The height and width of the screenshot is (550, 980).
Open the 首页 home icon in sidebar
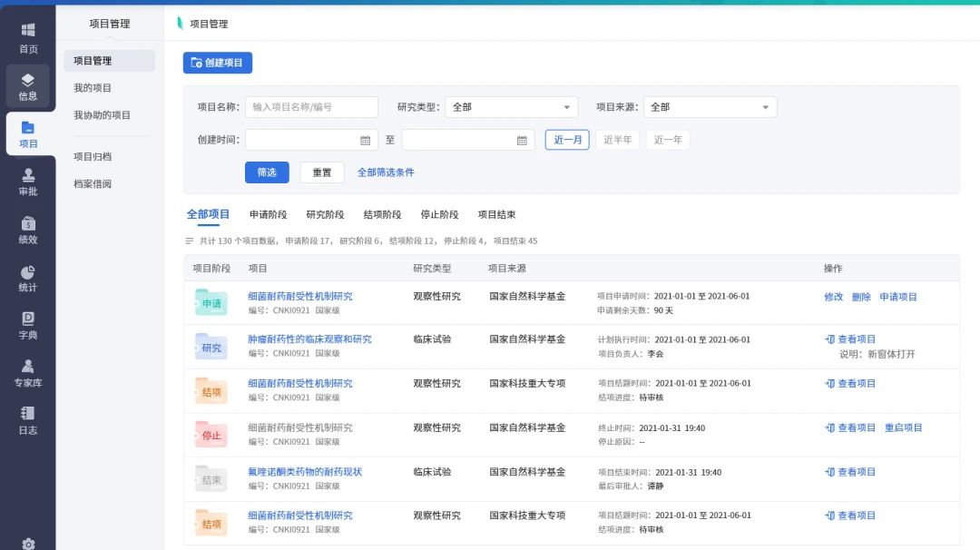pos(28,30)
